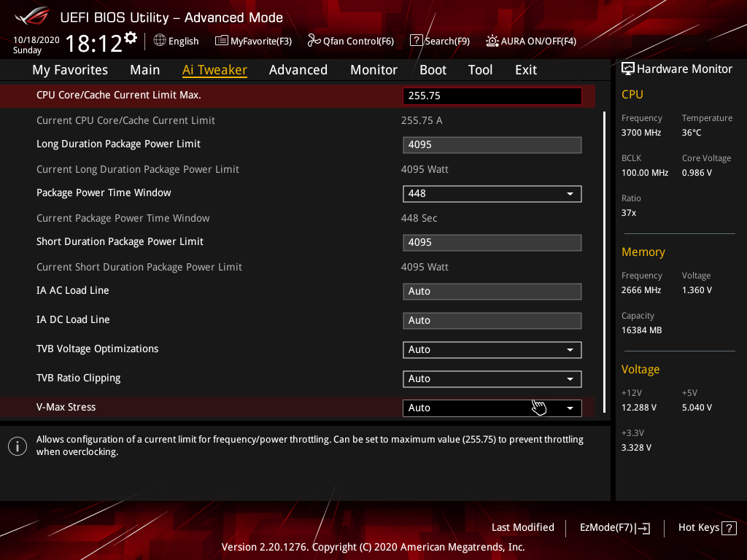Click the Core Voltage '0.986 V' value
This screenshot has width=747, height=560.
click(x=697, y=173)
